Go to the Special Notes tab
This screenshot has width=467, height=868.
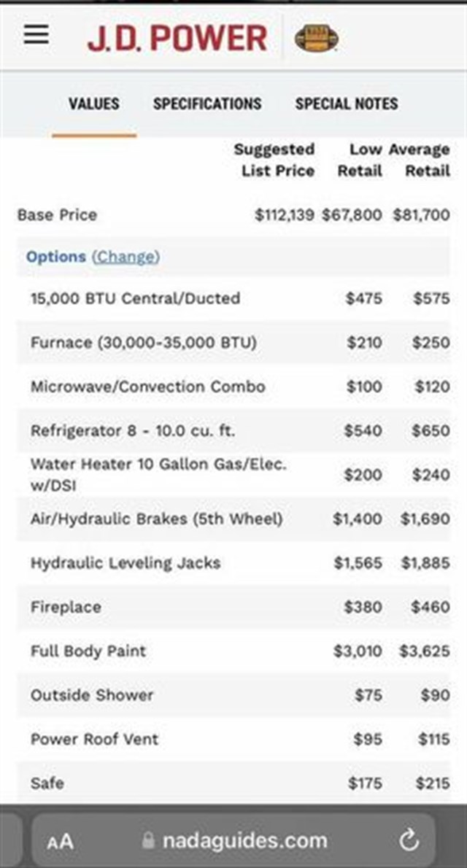tap(347, 104)
